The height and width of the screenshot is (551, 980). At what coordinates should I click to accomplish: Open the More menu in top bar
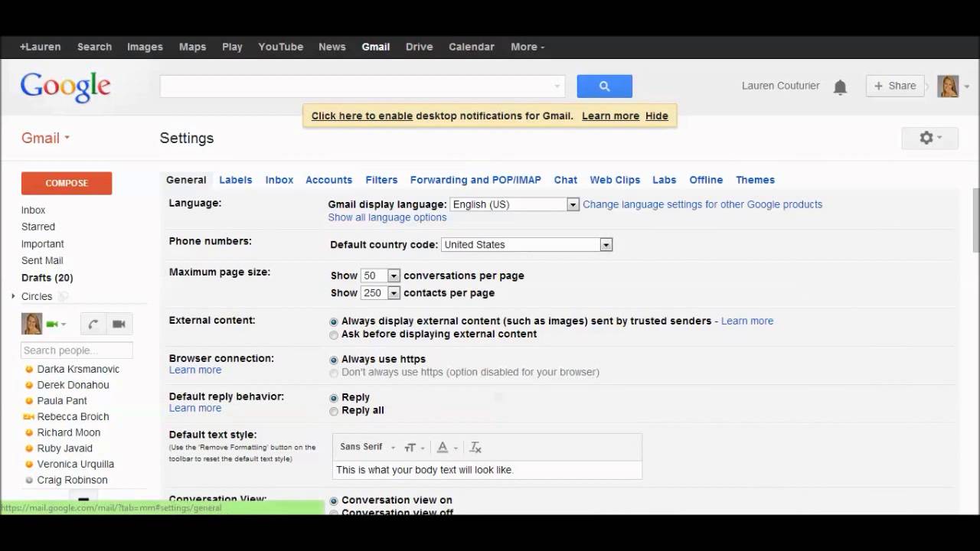coord(528,47)
